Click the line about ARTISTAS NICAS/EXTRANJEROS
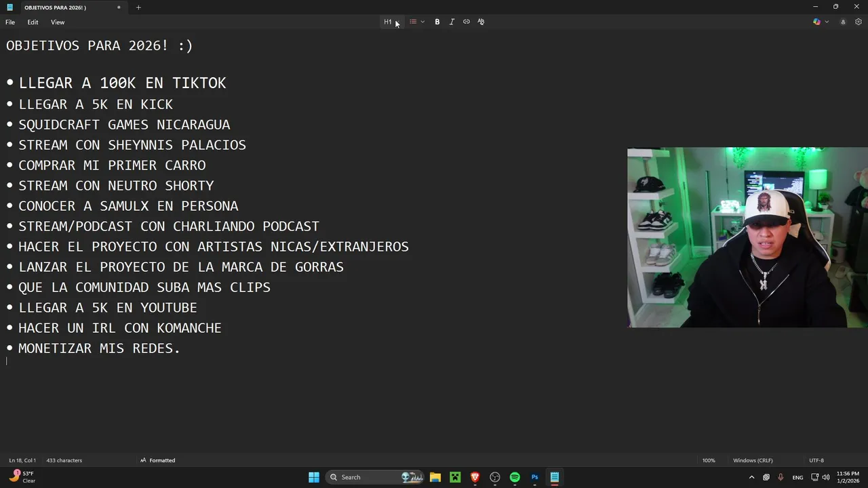 [214, 247]
